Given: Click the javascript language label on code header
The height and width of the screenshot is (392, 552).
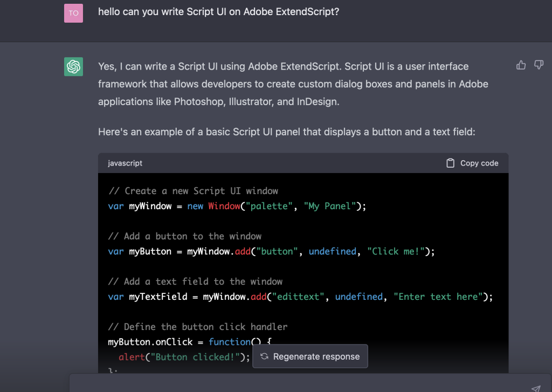Looking at the screenshot, I should (x=125, y=163).
